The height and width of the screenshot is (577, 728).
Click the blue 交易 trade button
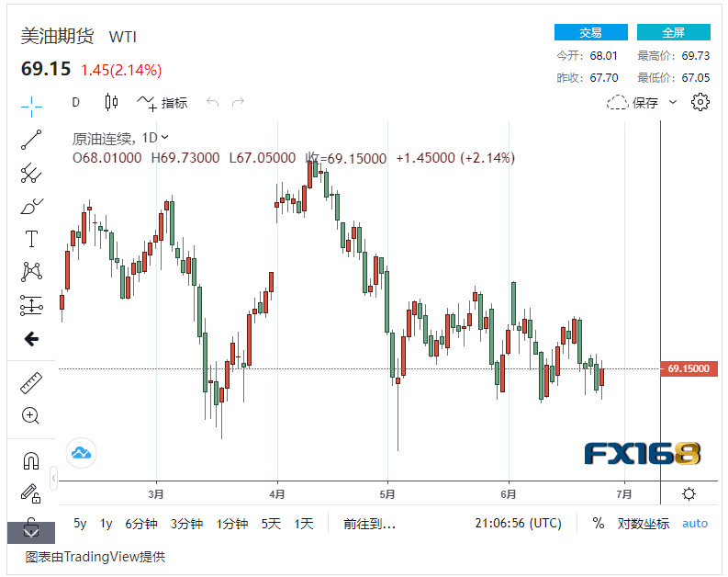click(590, 32)
